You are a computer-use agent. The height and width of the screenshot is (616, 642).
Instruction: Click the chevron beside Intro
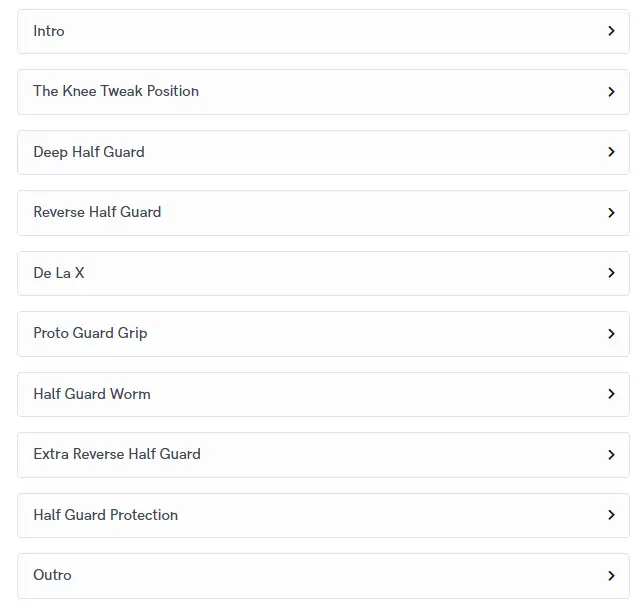[611, 31]
